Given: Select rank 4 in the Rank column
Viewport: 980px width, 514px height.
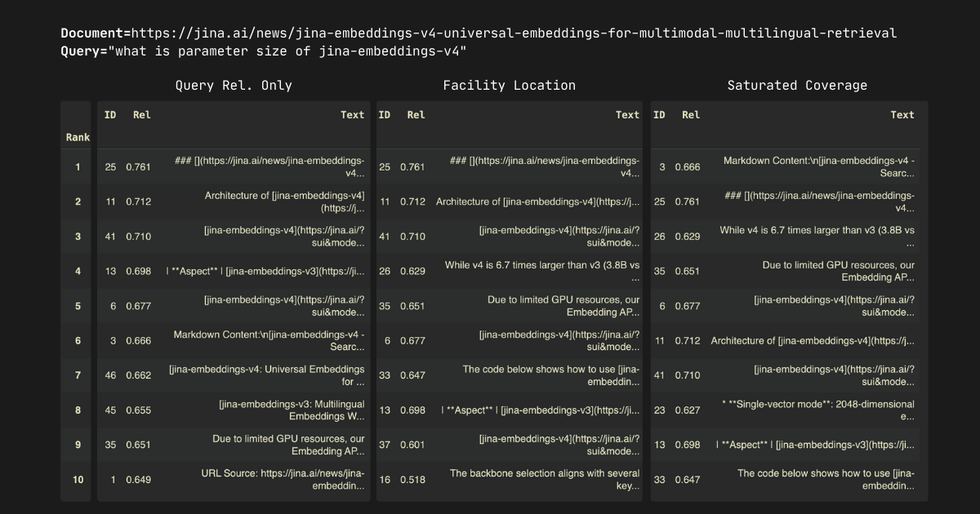Looking at the screenshot, I should [78, 271].
